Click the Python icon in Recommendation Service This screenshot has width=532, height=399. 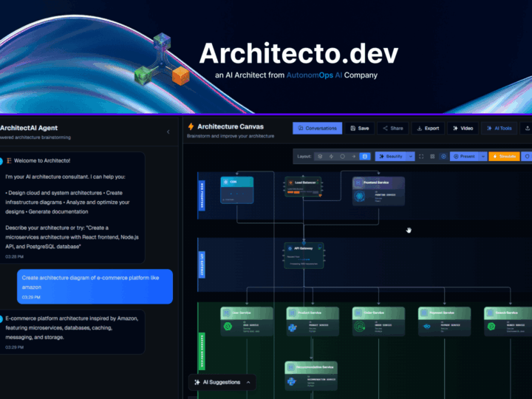tap(291, 382)
